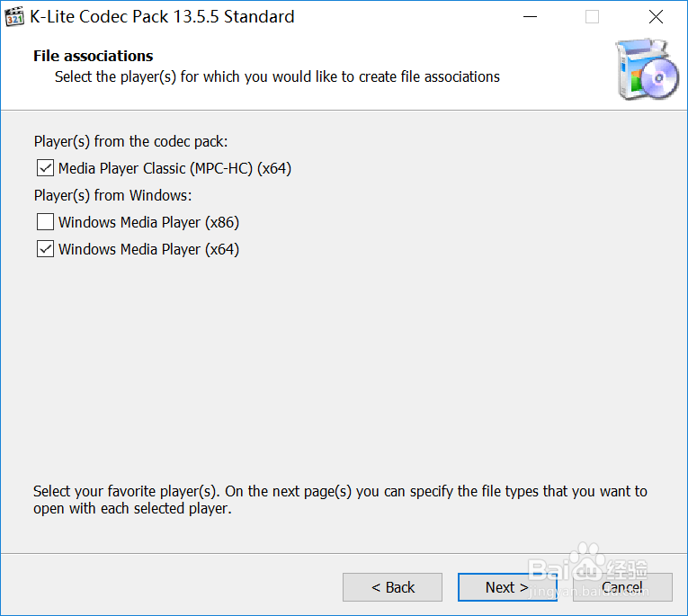
Task: Click the "Windows Media Player (x86)" label text
Action: 148,222
